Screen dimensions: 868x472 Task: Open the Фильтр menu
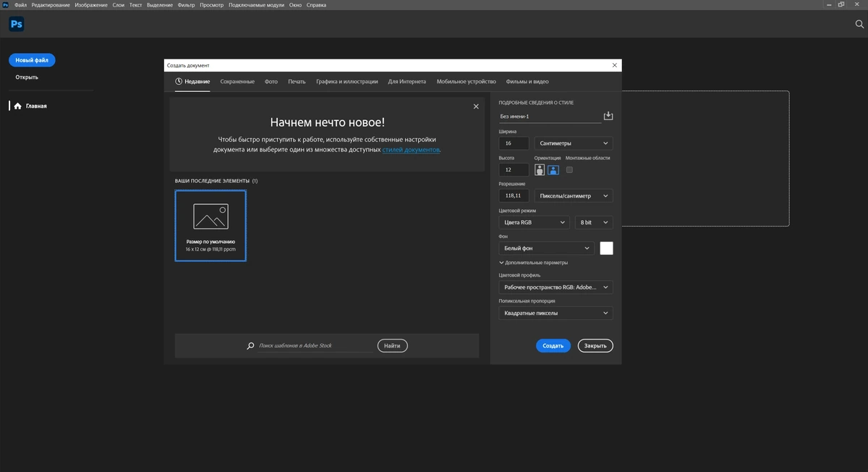pyautogui.click(x=186, y=5)
